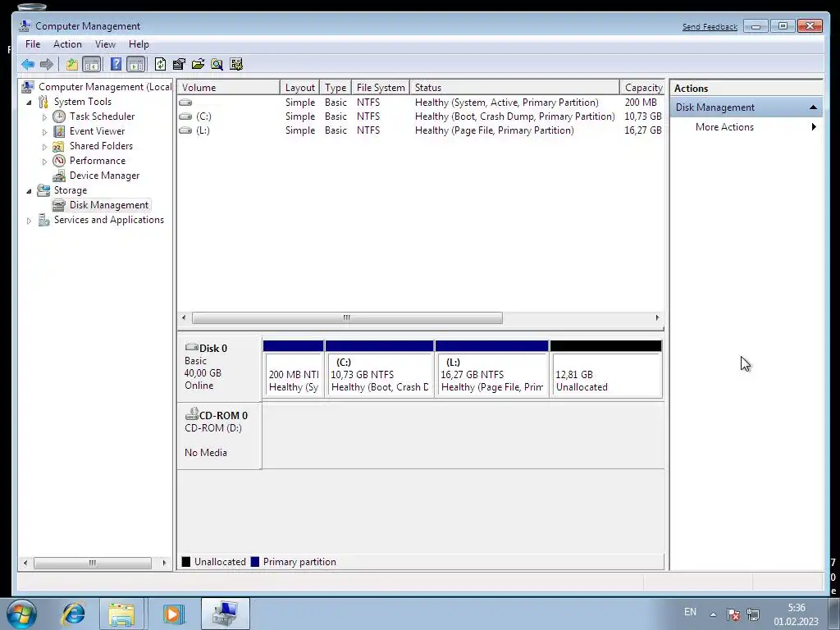Expand the Event Viewer node
This screenshot has width=840, height=630.
[x=44, y=132]
